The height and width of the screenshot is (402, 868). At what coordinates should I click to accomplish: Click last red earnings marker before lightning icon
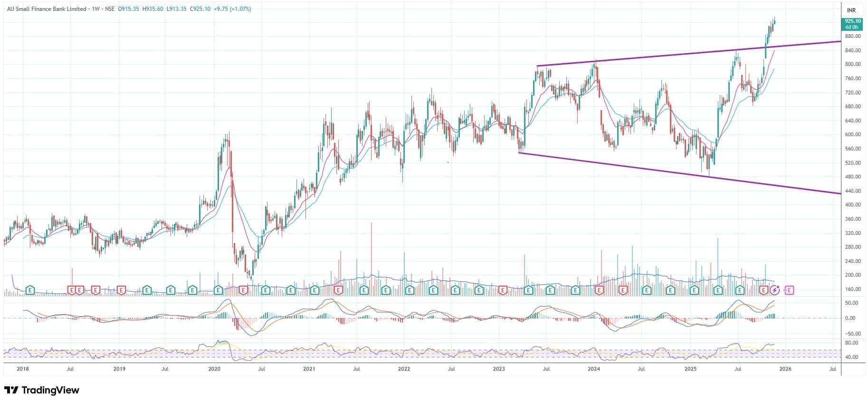point(763,290)
